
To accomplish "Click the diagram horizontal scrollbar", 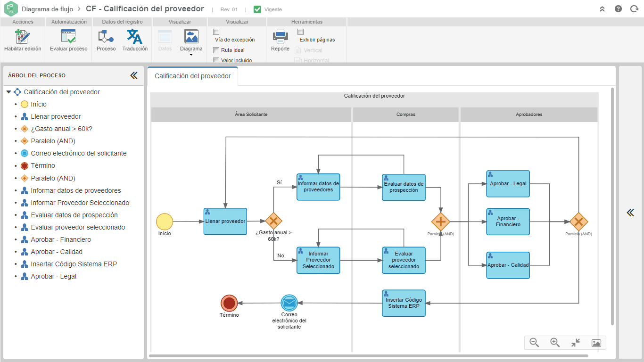I will tap(368, 356).
